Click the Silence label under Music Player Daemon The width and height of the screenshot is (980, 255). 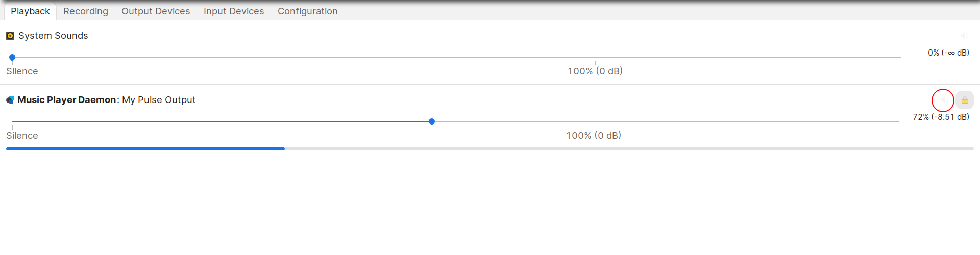tap(22, 136)
